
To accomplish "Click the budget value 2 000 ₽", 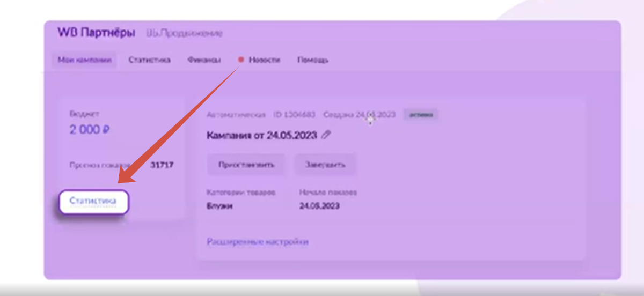I will coord(90,130).
